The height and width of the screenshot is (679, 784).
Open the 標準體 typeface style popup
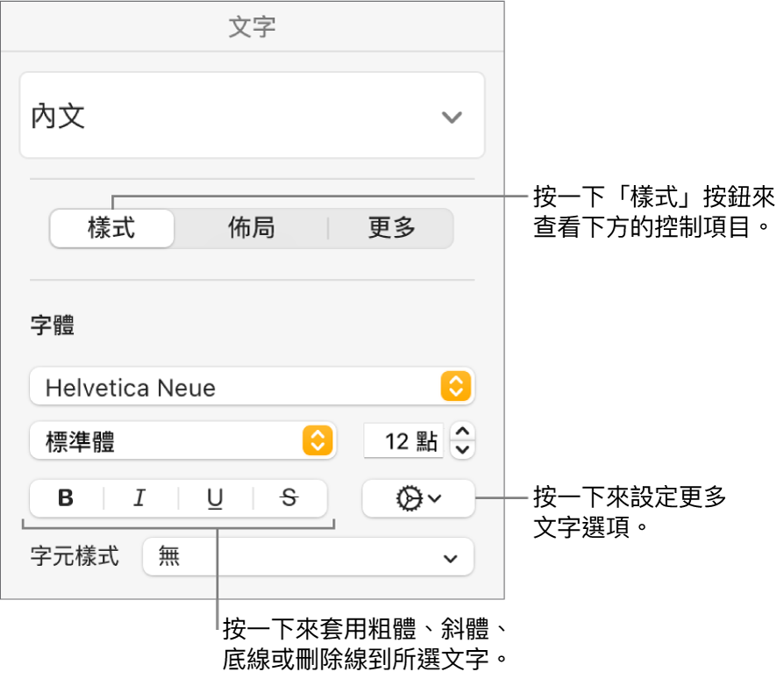click(183, 441)
